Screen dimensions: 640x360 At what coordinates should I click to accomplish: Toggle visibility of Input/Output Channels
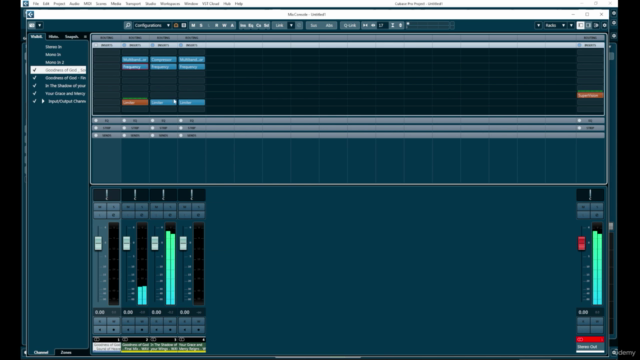pos(34,101)
